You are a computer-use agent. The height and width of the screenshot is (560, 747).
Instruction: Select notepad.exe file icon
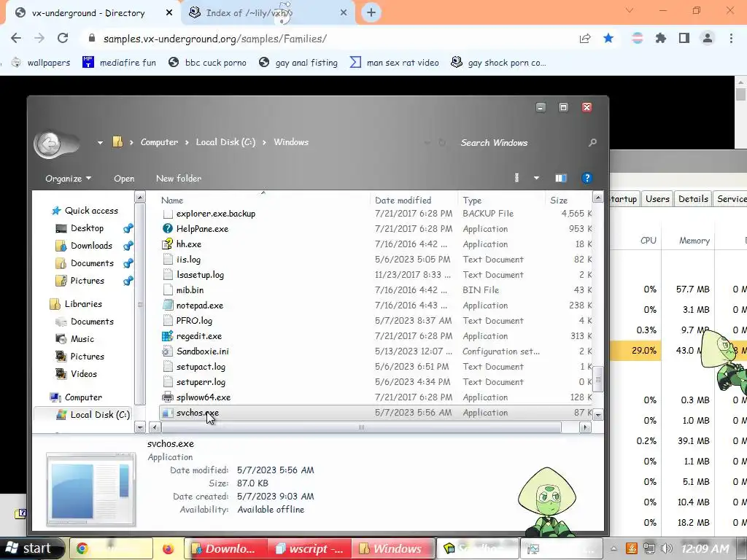pyautogui.click(x=167, y=306)
